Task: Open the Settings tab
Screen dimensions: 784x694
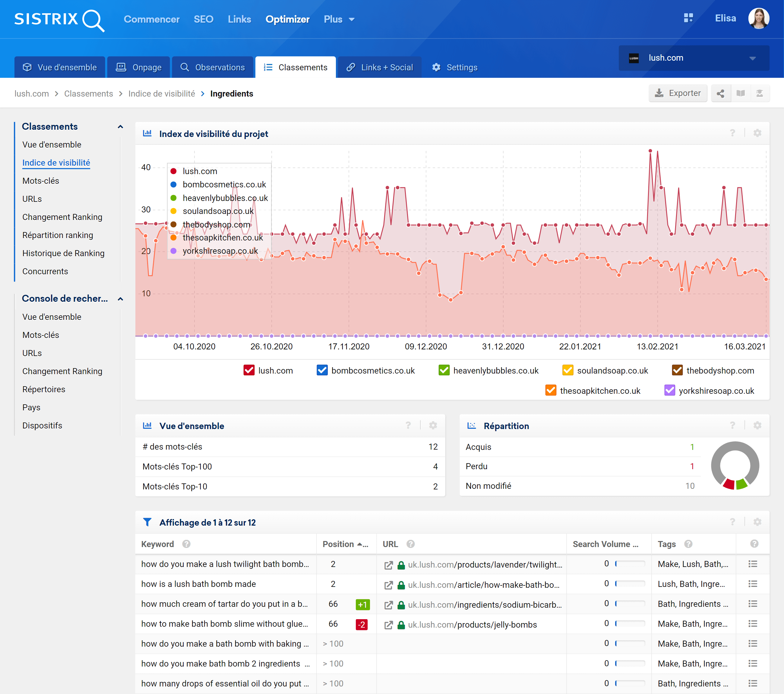Action: pos(454,67)
